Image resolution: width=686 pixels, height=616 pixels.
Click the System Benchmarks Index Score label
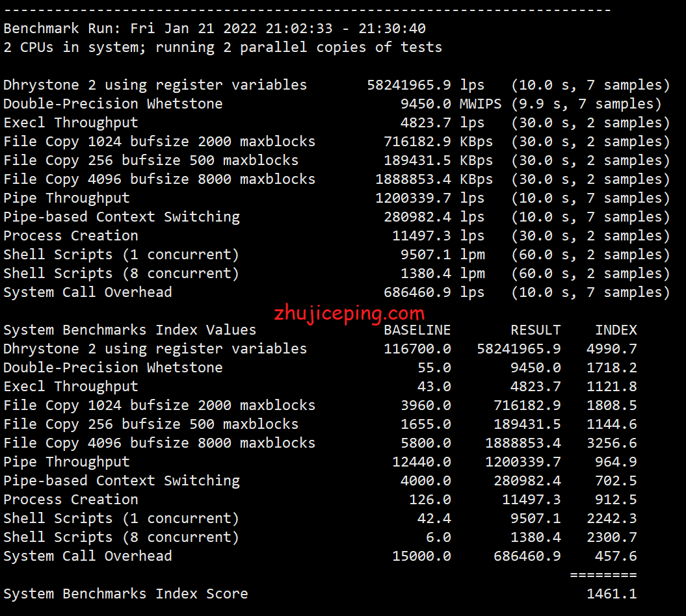pos(125,593)
